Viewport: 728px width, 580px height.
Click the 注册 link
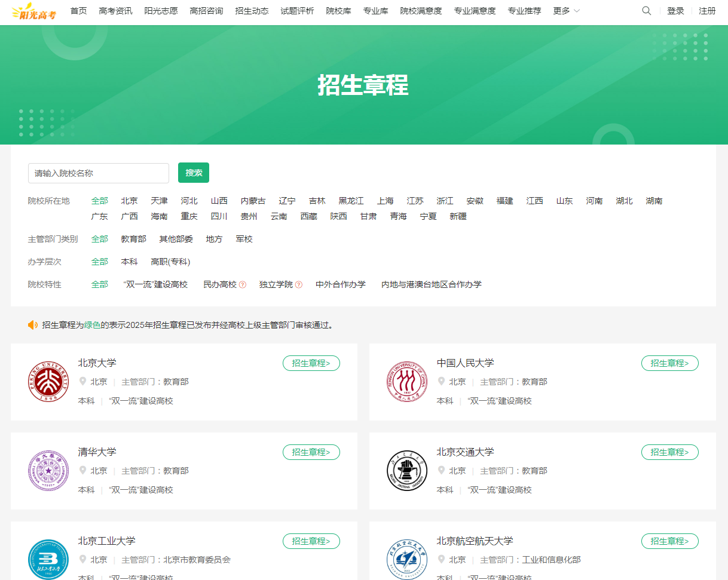[707, 11]
